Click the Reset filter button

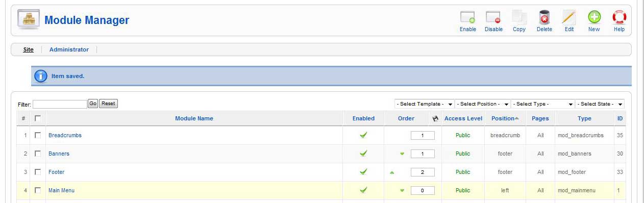(108, 104)
